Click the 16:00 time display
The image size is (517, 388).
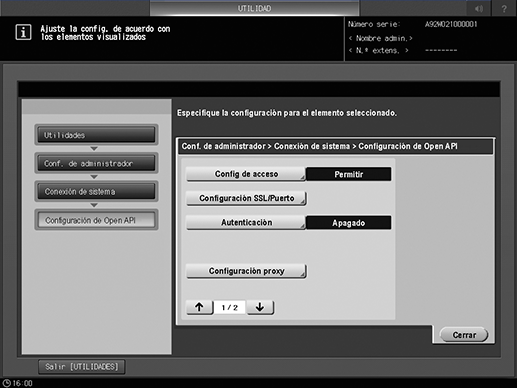23,383
